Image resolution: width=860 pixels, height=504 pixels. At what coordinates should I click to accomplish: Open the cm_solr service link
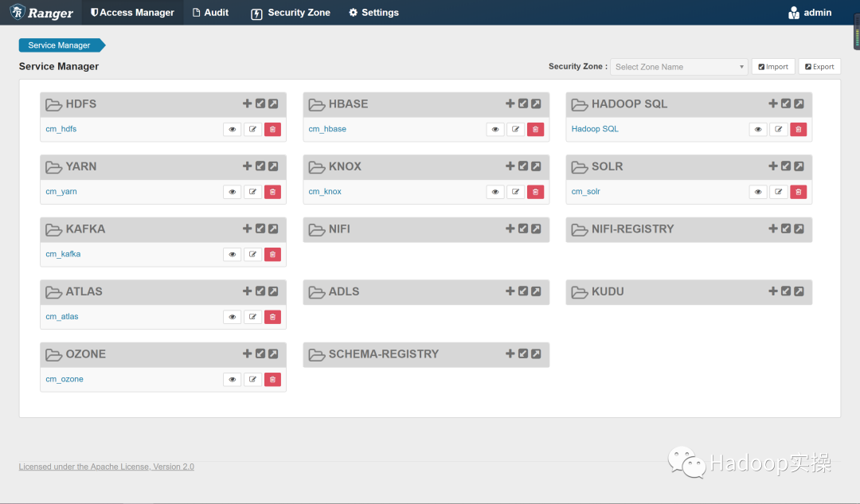586,192
